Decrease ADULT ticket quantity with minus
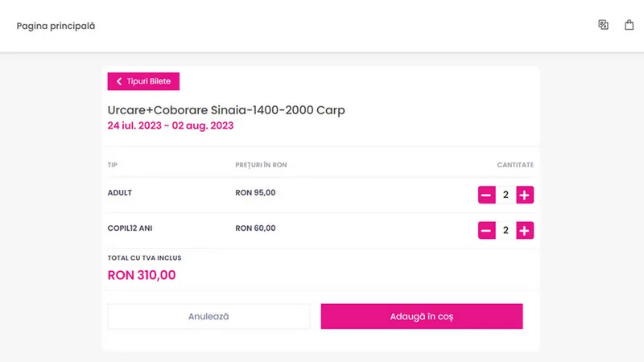Image resolution: width=644 pixels, height=362 pixels. [486, 195]
